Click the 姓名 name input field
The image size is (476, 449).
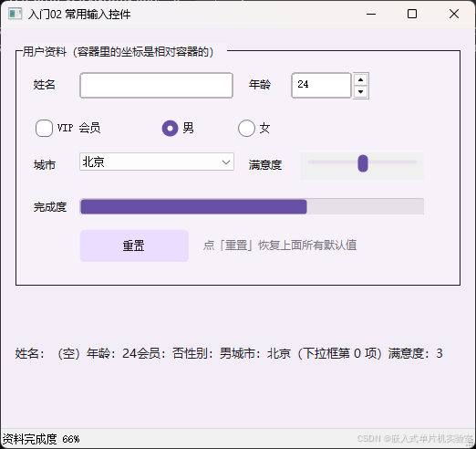point(156,85)
